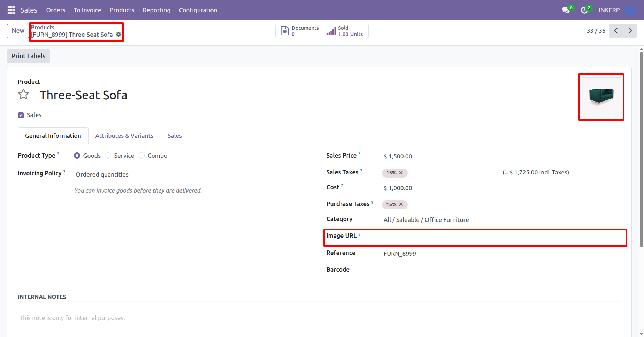Go to previous record arrow
Image resolution: width=644 pixels, height=337 pixels.
pyautogui.click(x=616, y=31)
